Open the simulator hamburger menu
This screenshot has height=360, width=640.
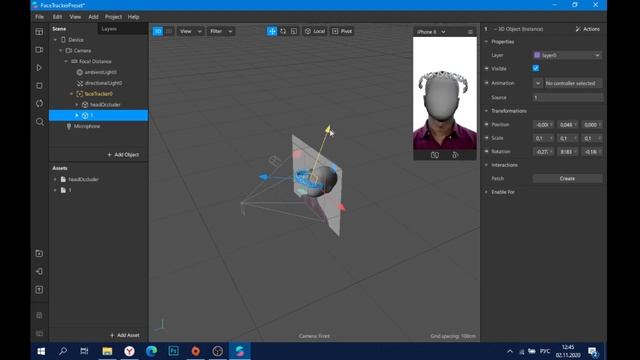(x=470, y=32)
